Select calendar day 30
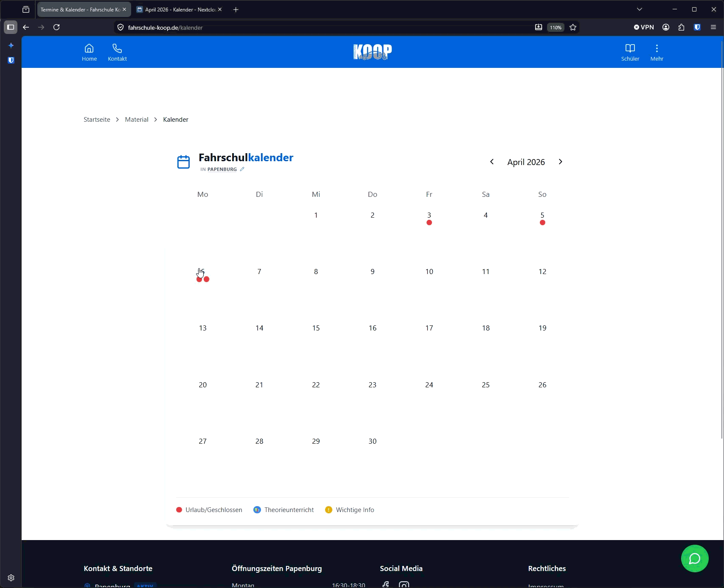Viewport: 724px width, 588px height. click(x=373, y=441)
